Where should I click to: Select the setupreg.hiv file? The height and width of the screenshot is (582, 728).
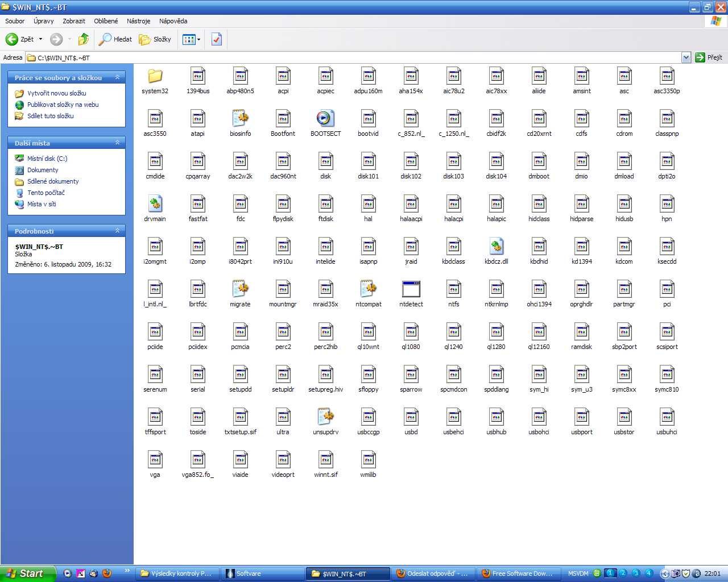point(325,375)
